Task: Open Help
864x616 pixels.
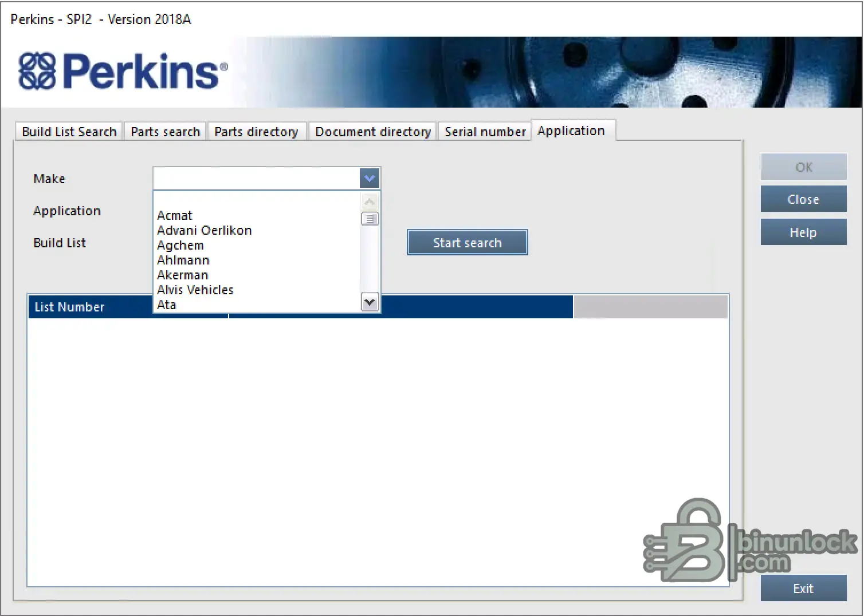Action: (x=803, y=232)
